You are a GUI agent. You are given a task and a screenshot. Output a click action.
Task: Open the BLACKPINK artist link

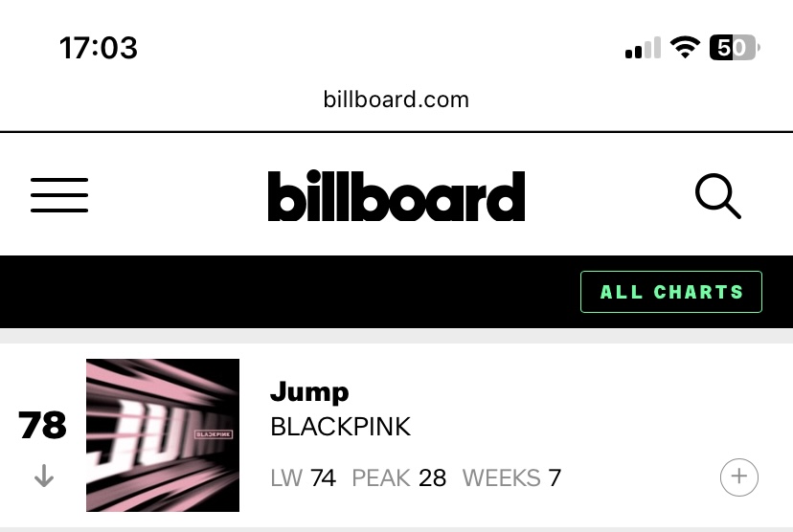[341, 427]
